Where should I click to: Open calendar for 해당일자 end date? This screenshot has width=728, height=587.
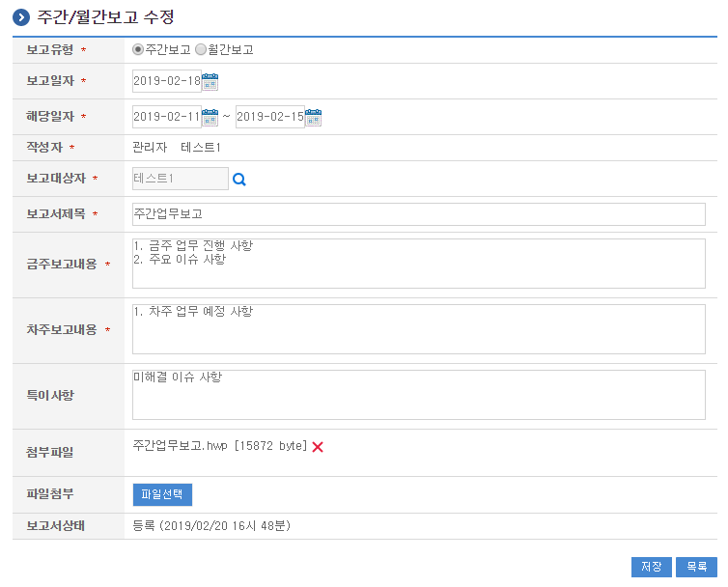[x=313, y=117]
